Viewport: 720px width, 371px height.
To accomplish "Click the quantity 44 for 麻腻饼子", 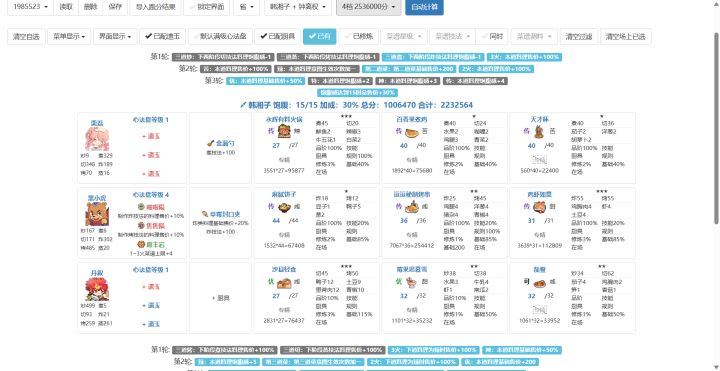I will [x=276, y=220].
